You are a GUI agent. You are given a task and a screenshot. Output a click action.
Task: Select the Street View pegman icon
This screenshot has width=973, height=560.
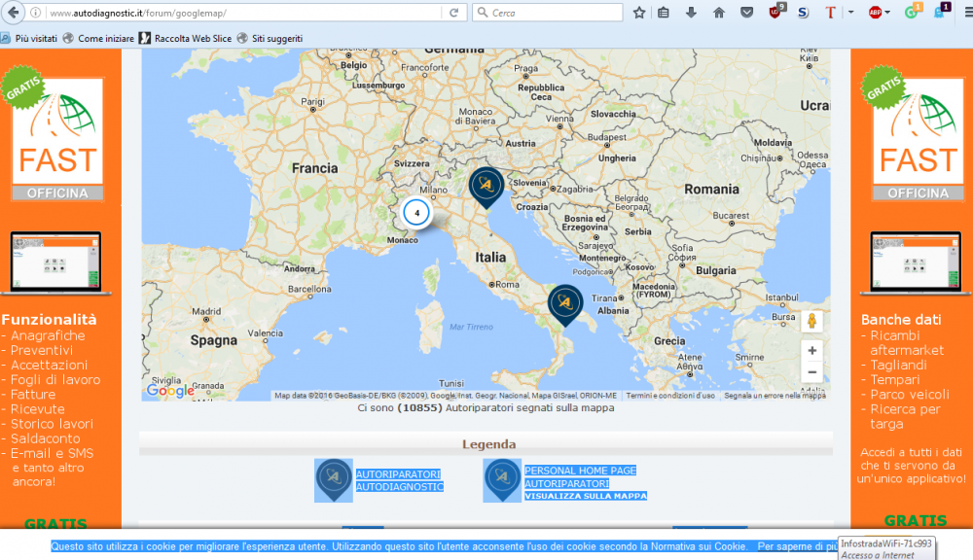(x=812, y=320)
